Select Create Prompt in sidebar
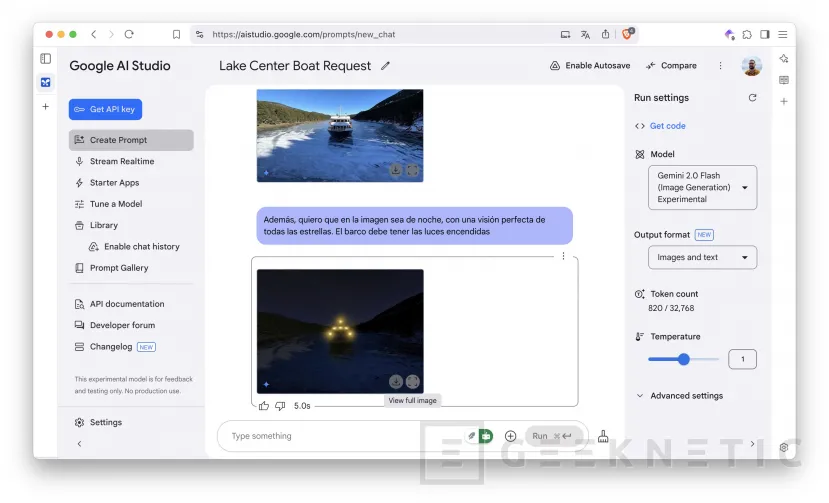829x503 pixels. (131, 140)
